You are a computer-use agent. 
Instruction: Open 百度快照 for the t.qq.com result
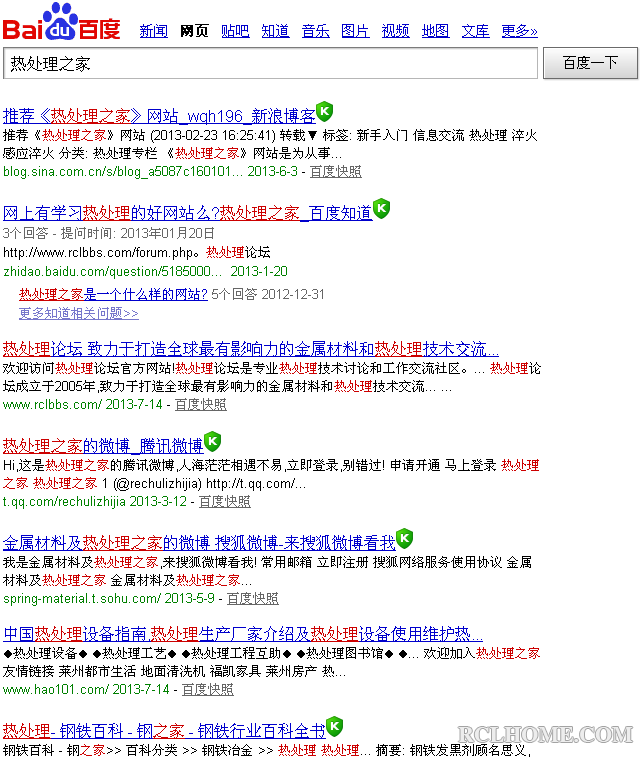click(225, 501)
